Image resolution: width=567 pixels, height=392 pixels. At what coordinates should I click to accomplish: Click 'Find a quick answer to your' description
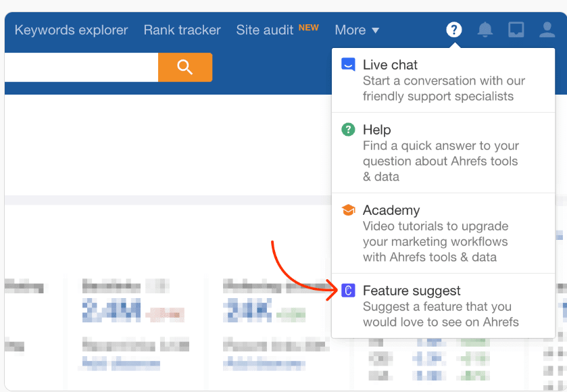[x=441, y=146]
